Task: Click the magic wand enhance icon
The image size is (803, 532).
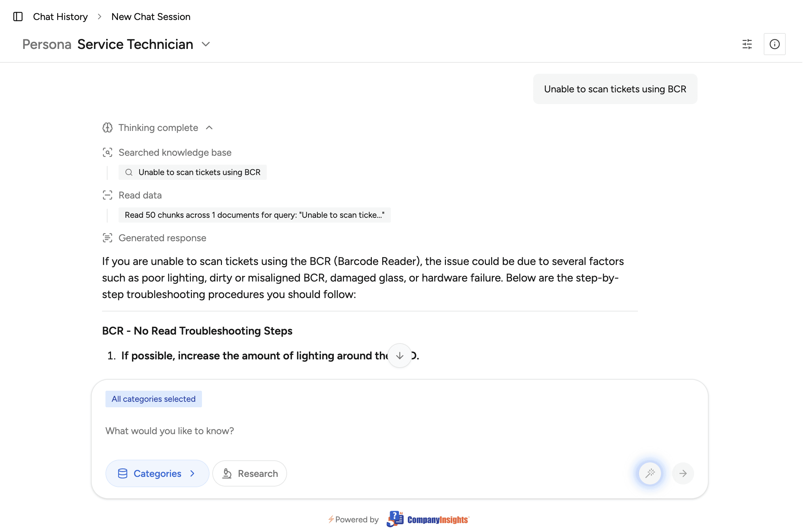Action: pos(650,473)
